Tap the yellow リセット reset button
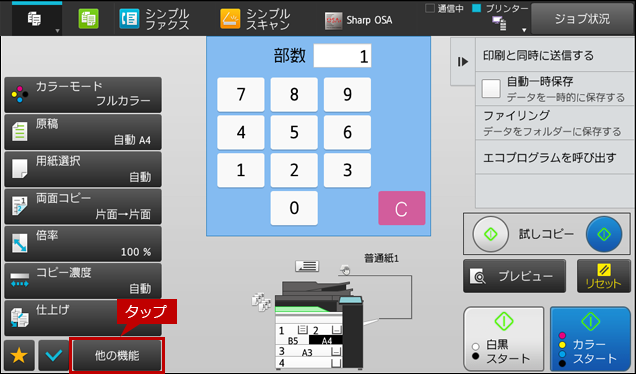This screenshot has width=636, height=374. click(x=604, y=276)
